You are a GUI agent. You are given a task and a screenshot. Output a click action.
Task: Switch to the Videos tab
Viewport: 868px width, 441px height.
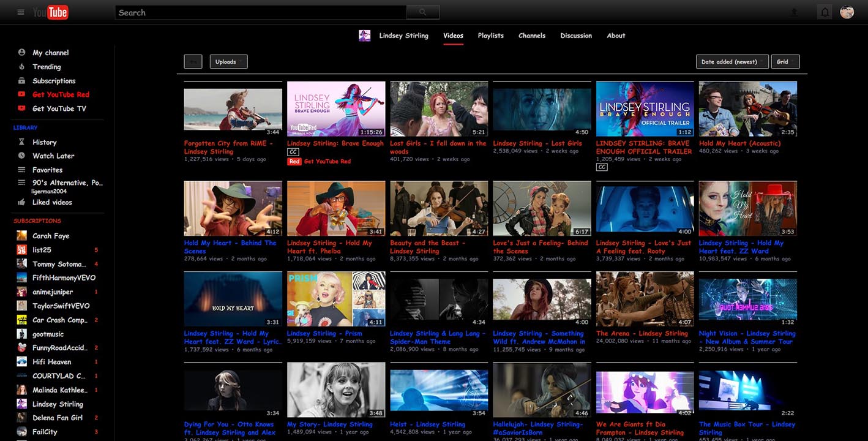[453, 36]
